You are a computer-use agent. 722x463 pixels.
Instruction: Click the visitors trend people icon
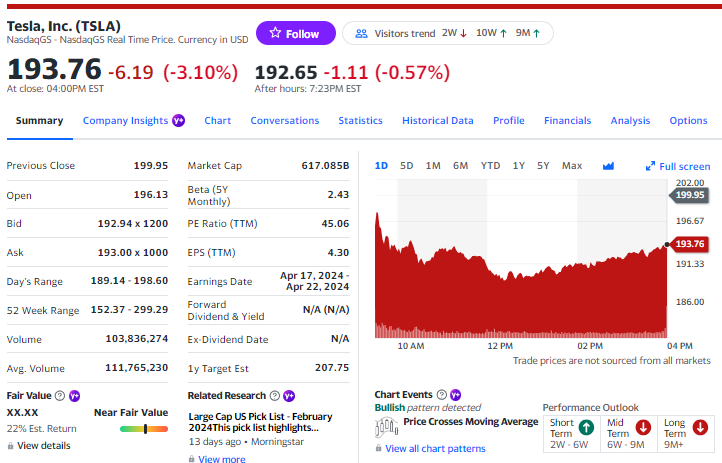click(361, 34)
